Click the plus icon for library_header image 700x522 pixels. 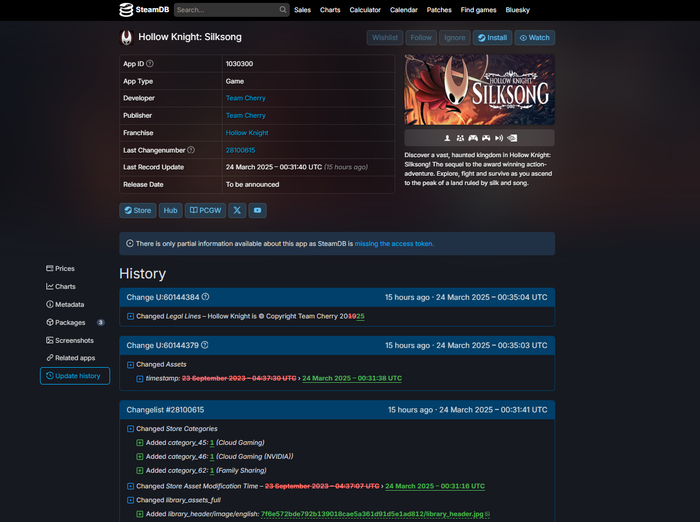point(140,514)
